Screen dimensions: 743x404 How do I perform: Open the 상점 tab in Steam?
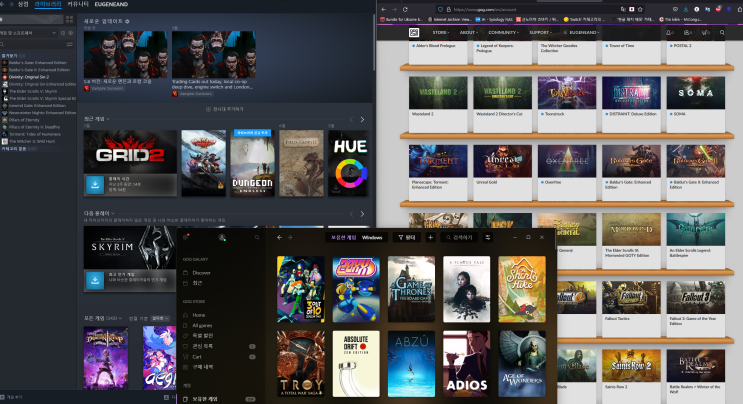(23, 4)
